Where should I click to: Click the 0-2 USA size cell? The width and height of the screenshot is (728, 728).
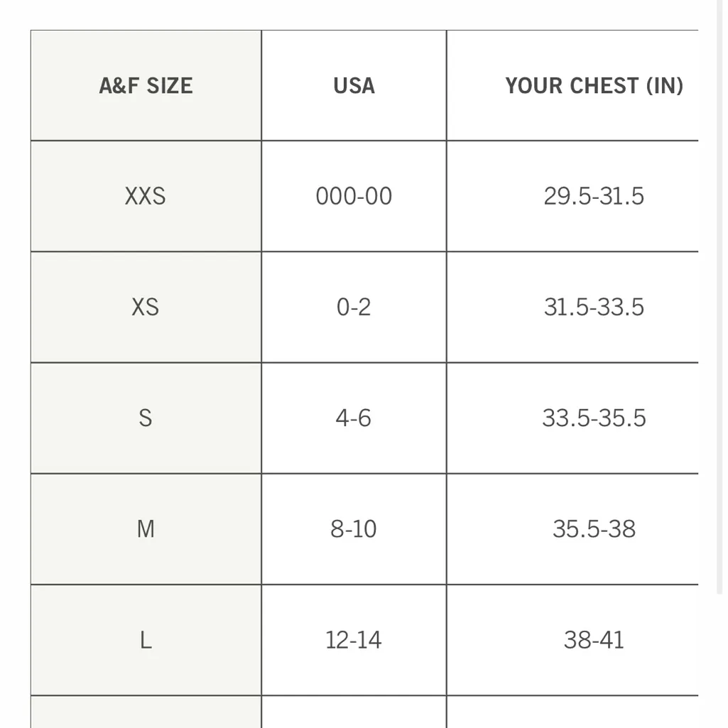tap(354, 307)
